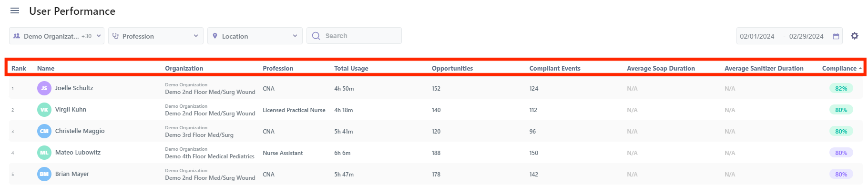Click opportunities value 178
Viewport: 868px width, 186px height.
[x=436, y=175]
